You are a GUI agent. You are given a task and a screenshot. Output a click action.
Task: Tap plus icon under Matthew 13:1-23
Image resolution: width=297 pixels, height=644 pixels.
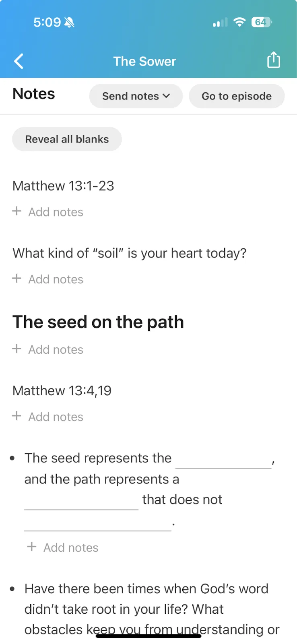coord(17,211)
